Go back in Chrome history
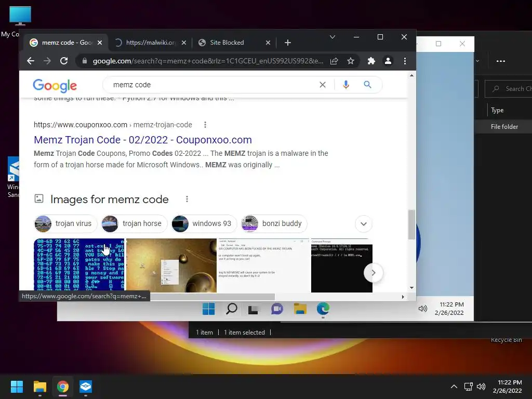The width and height of the screenshot is (532, 399). tap(31, 61)
